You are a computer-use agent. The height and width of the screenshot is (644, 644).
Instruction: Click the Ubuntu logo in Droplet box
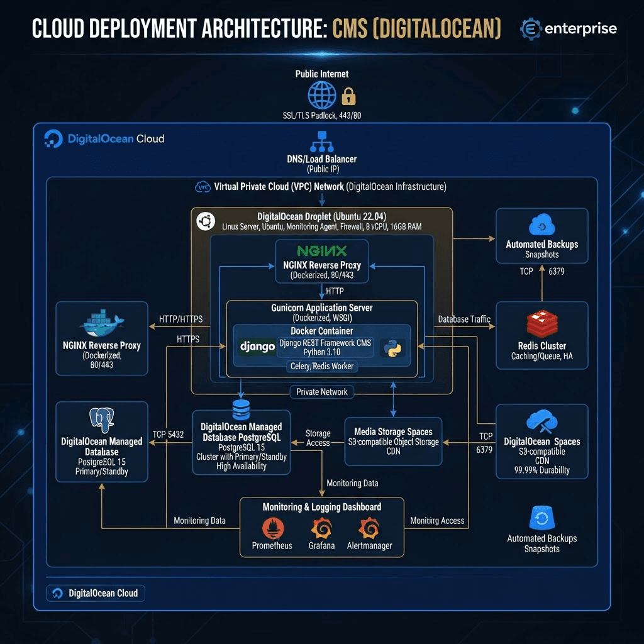tap(206, 221)
